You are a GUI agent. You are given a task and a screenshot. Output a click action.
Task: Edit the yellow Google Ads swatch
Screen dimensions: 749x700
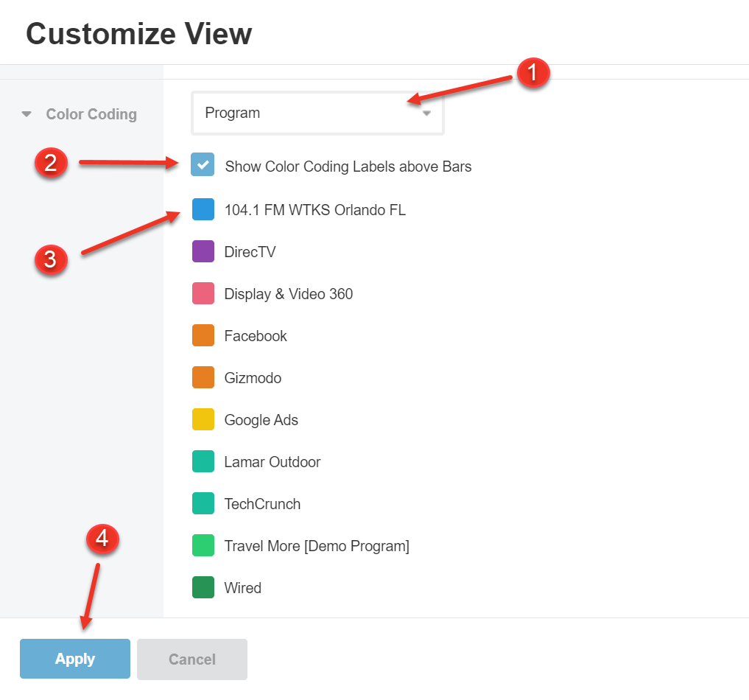[x=203, y=419]
